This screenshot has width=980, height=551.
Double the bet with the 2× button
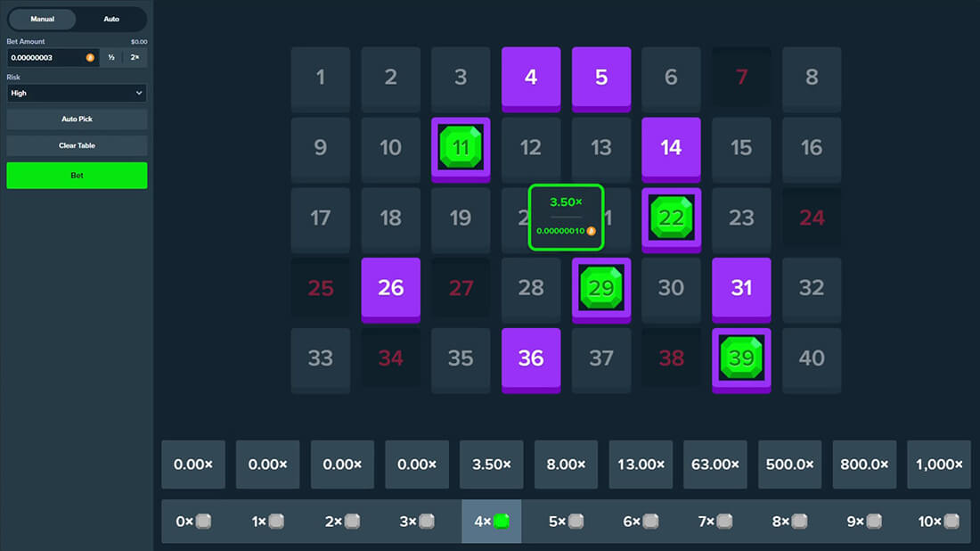135,57
